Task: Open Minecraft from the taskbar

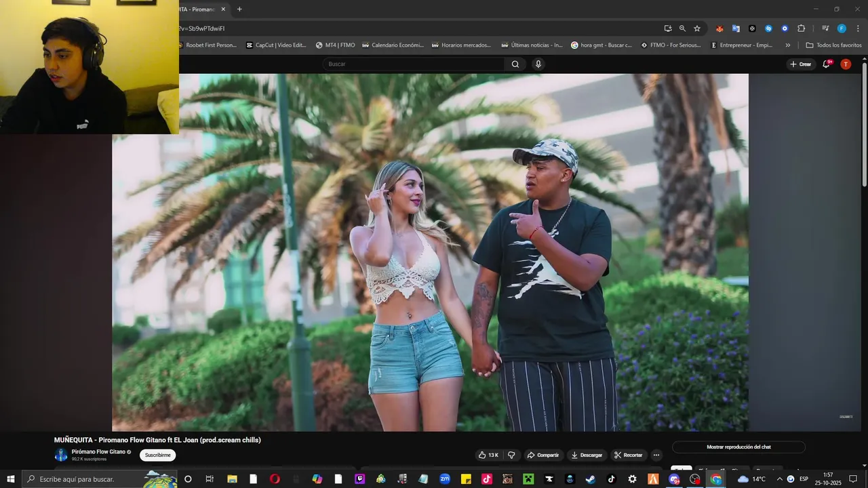Action: click(x=528, y=479)
